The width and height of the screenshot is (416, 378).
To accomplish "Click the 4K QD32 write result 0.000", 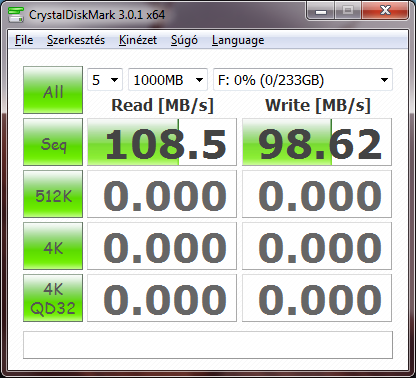I will pos(317,298).
